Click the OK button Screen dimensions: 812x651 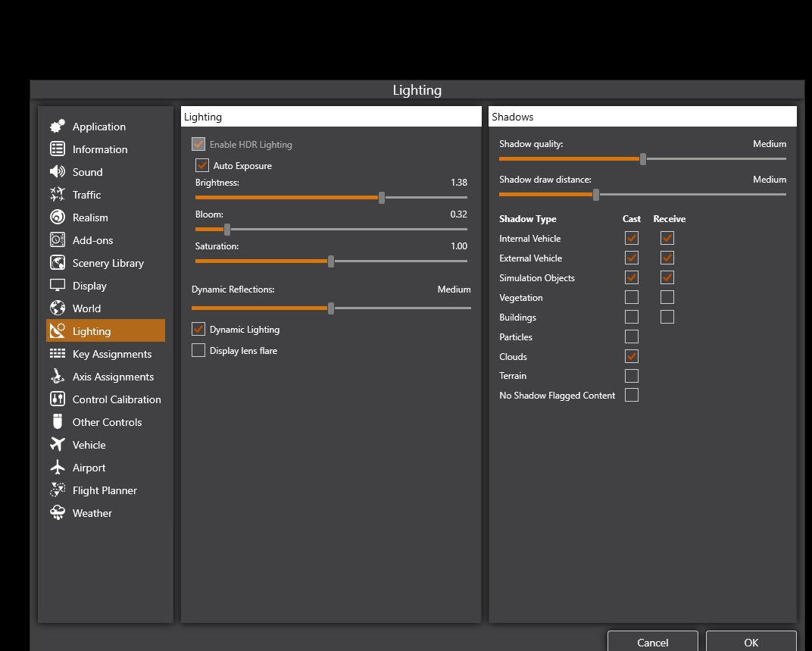(751, 643)
